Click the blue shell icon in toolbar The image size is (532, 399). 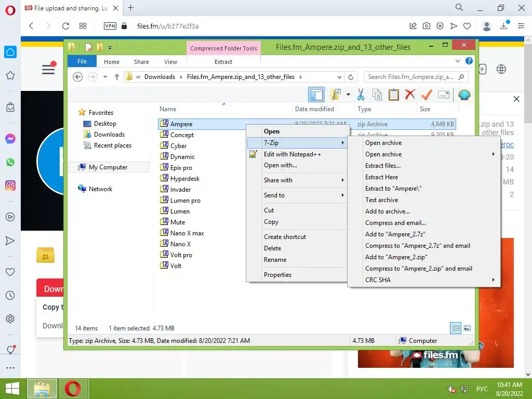point(464,95)
